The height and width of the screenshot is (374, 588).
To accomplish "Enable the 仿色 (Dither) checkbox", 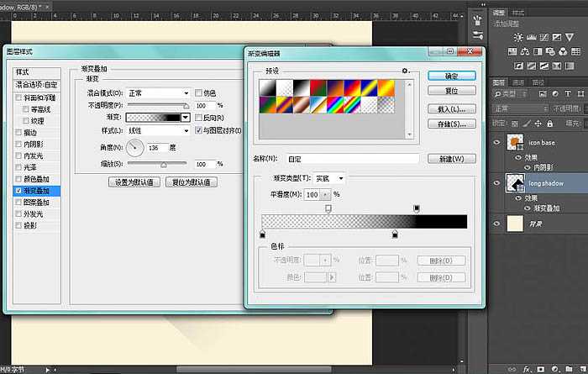I will click(198, 92).
